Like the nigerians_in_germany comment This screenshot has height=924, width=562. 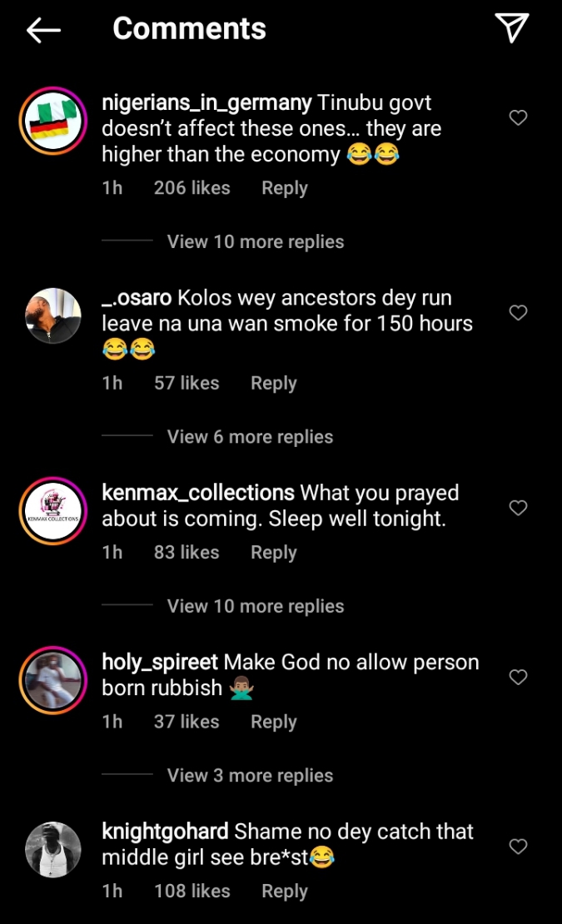coord(518,118)
